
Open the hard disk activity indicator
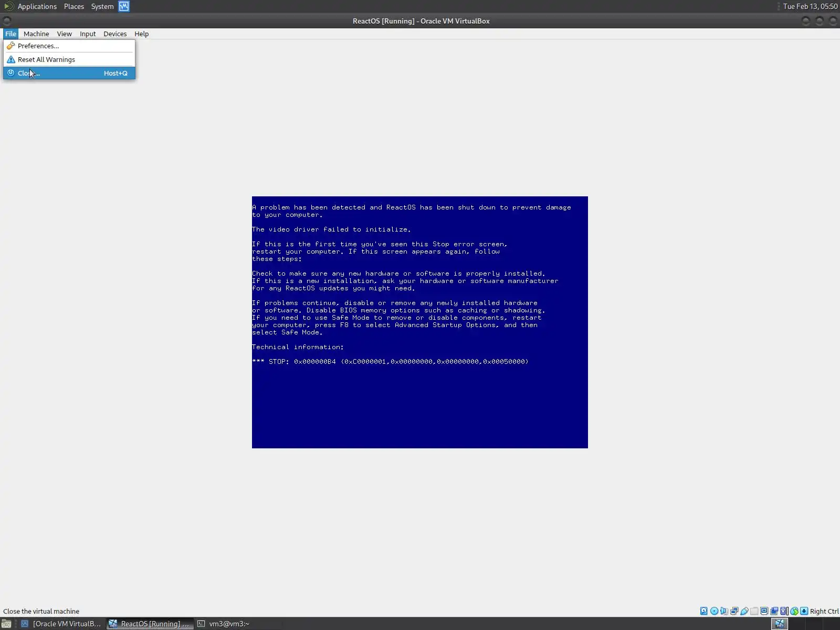pos(703,611)
